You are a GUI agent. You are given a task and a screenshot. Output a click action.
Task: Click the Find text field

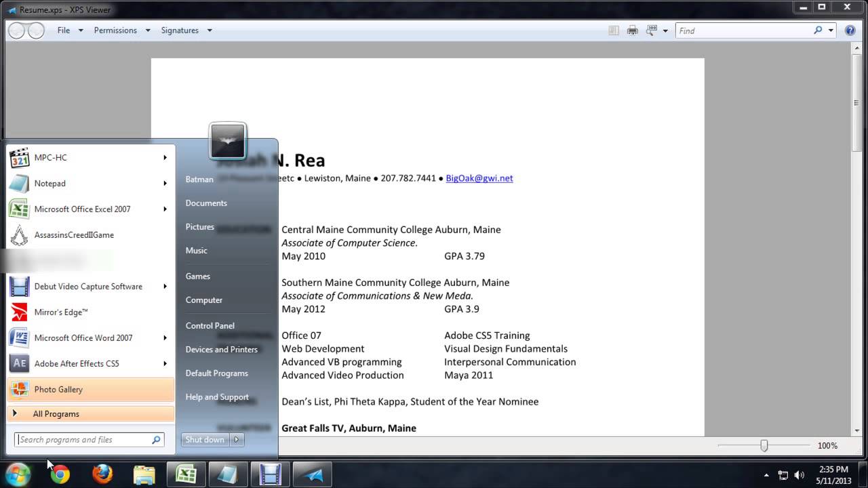pyautogui.click(x=745, y=30)
